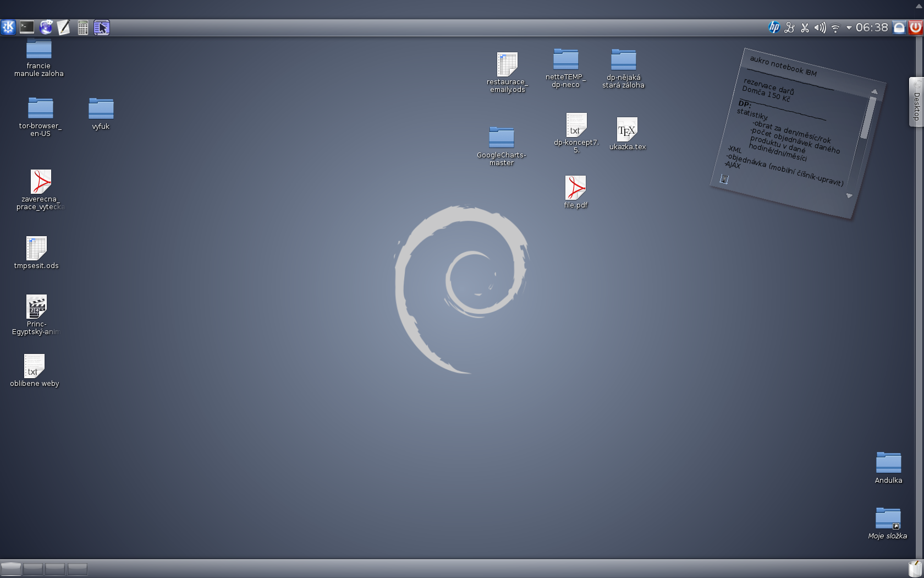Click 'rezervace darů' line in note
924x578 pixels.
click(769, 86)
